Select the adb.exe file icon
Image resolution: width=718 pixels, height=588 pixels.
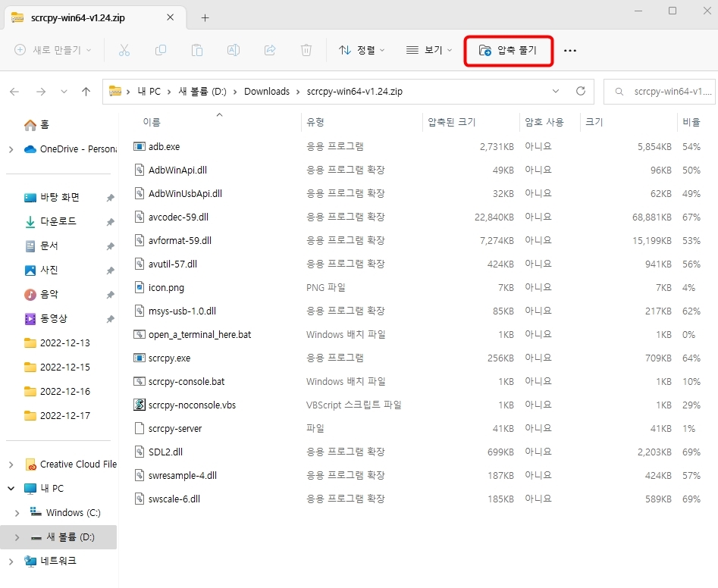(140, 146)
